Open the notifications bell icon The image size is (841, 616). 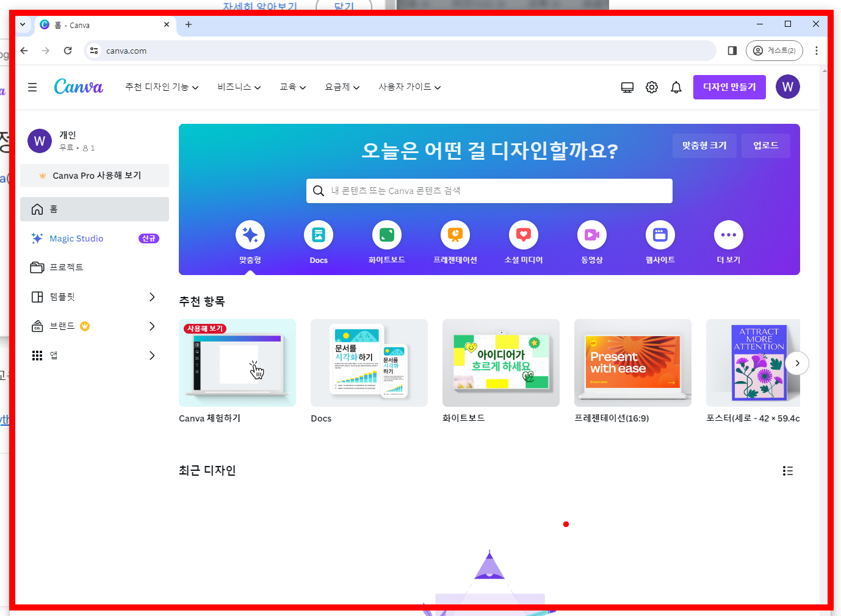pos(676,87)
